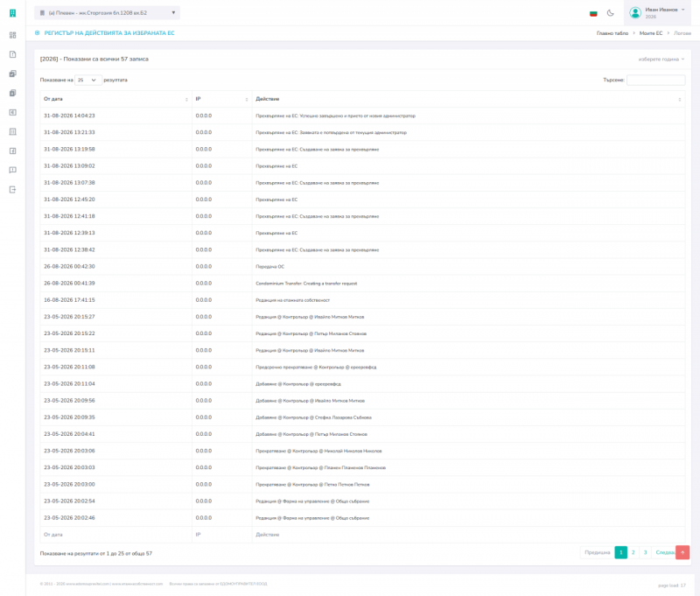This screenshot has width=700, height=596.
Task: Go to 'Моите ЕС' breadcrumb link
Action: pos(651,33)
